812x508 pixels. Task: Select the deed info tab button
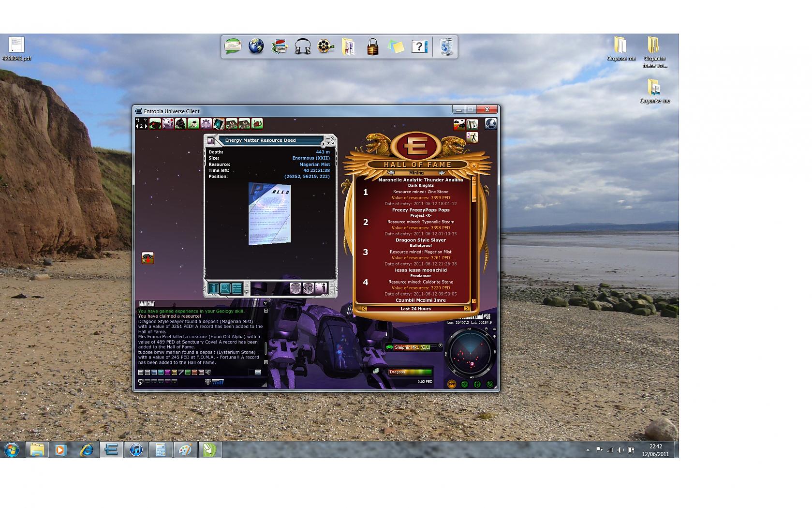pyautogui.click(x=214, y=288)
